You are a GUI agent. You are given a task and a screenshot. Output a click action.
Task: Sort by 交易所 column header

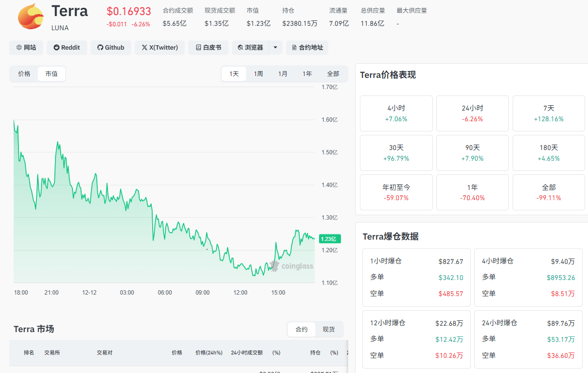(52, 353)
